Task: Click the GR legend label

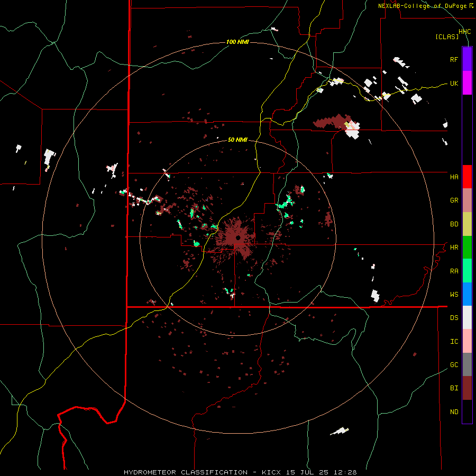Action: 454,200
